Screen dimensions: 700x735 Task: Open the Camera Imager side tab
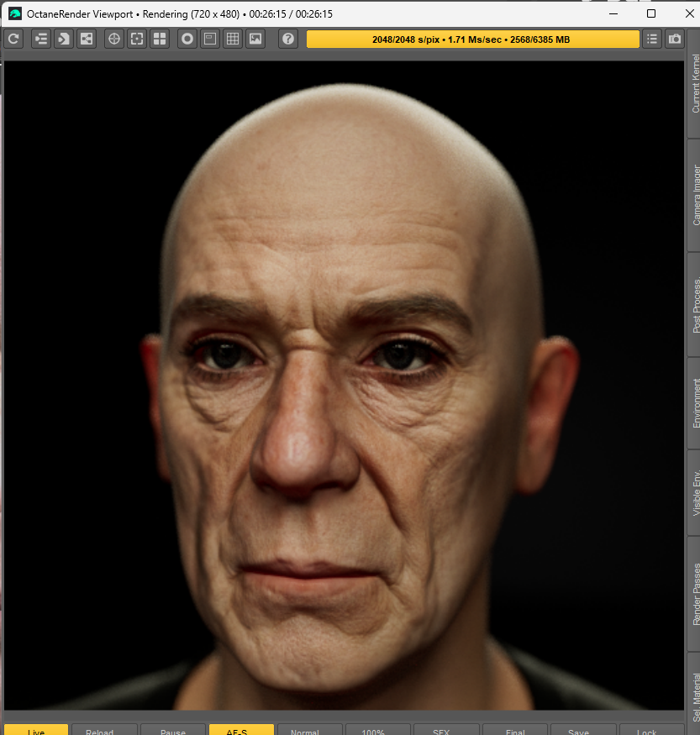(x=694, y=196)
